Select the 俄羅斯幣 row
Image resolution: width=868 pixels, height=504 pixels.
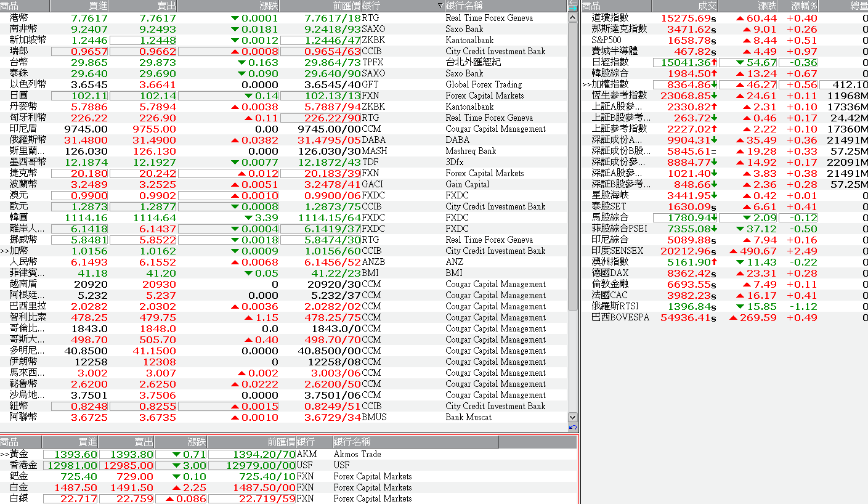tap(283, 140)
